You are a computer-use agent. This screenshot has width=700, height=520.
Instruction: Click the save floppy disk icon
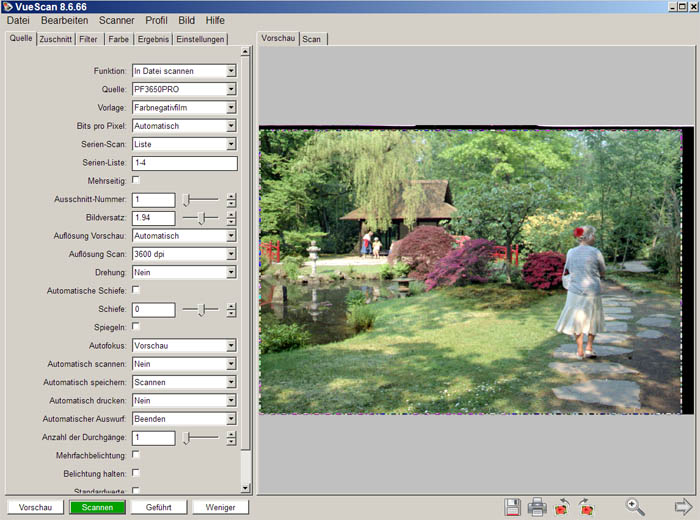pyautogui.click(x=513, y=507)
